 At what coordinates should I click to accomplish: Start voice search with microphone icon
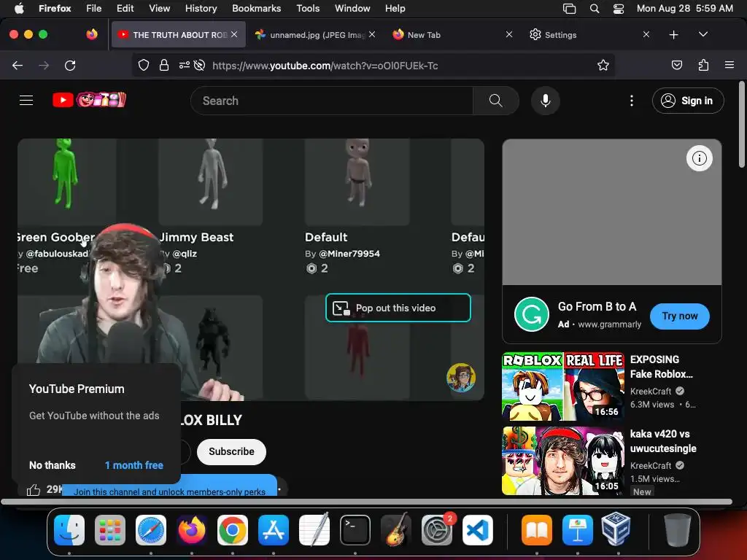546,101
